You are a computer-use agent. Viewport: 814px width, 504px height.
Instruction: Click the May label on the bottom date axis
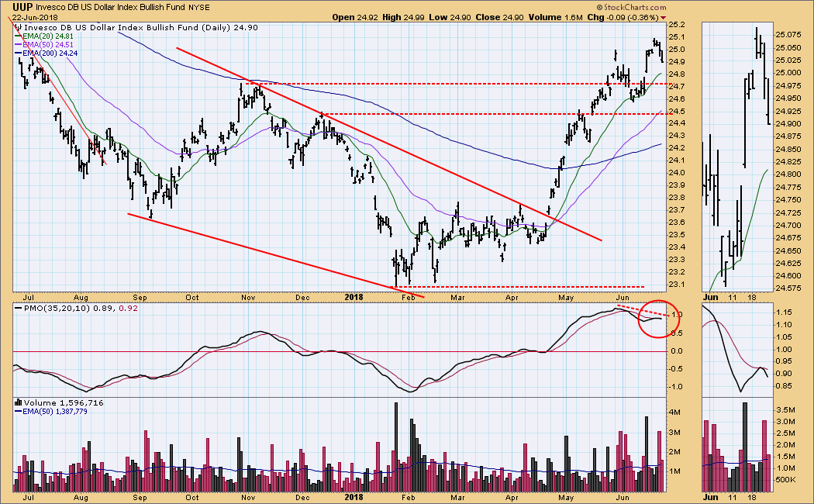(x=566, y=497)
